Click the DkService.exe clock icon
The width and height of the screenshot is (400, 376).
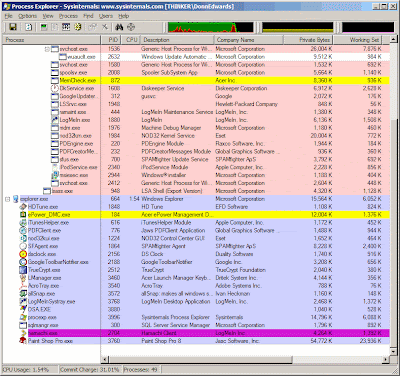pyautogui.click(x=54, y=88)
